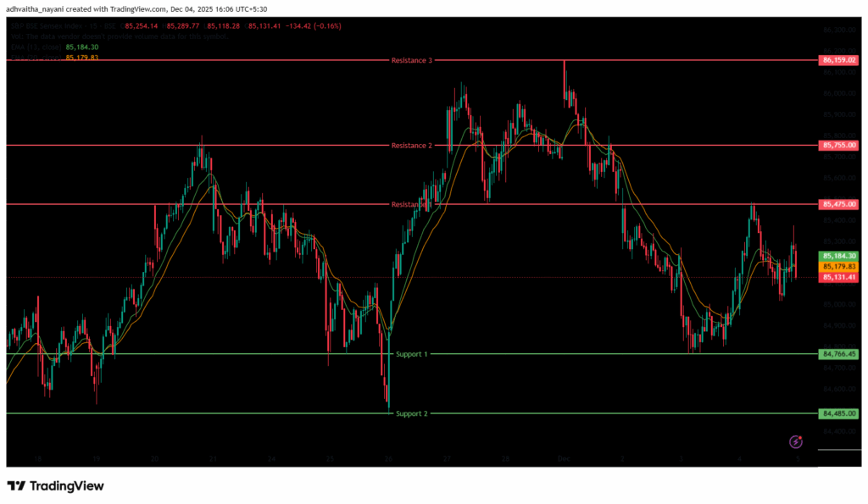Select the Support 2 line label

pos(412,413)
